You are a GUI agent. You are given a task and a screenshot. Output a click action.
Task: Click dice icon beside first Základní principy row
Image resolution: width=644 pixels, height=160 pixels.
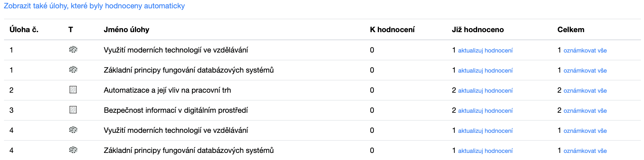click(x=73, y=70)
